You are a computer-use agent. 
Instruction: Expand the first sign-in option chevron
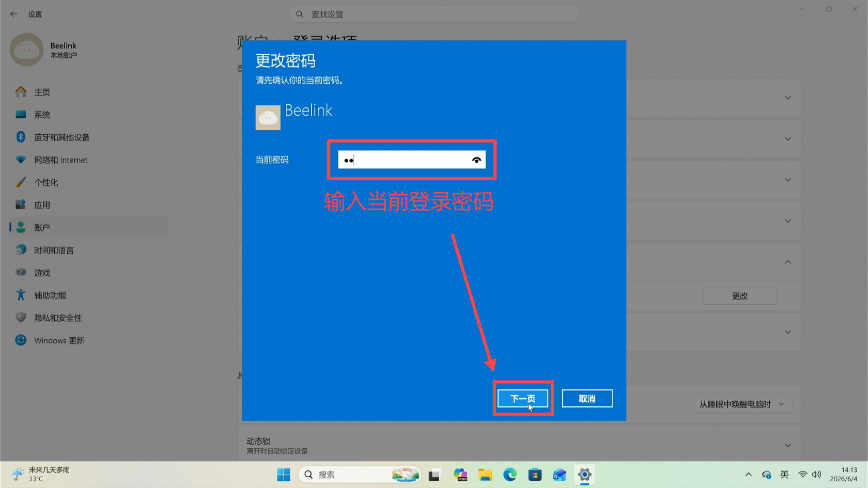(788, 98)
